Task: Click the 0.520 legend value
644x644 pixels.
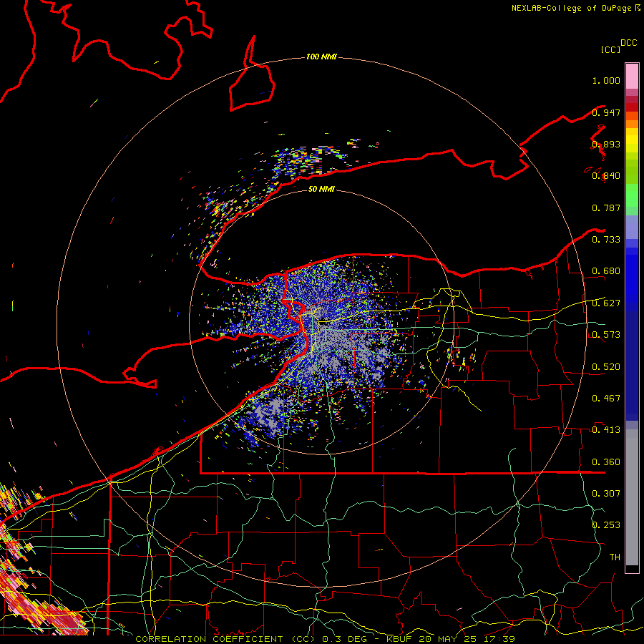Action: tap(606, 367)
